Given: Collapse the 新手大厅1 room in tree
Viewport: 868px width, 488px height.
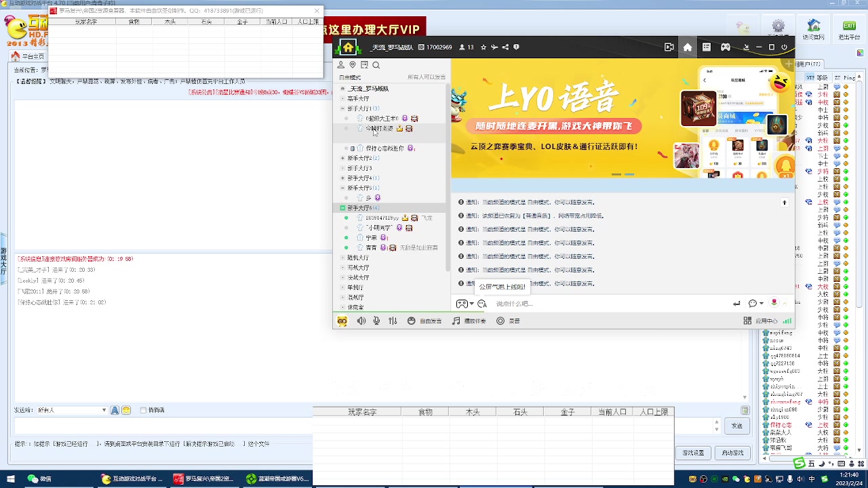Looking at the screenshot, I should 343,108.
